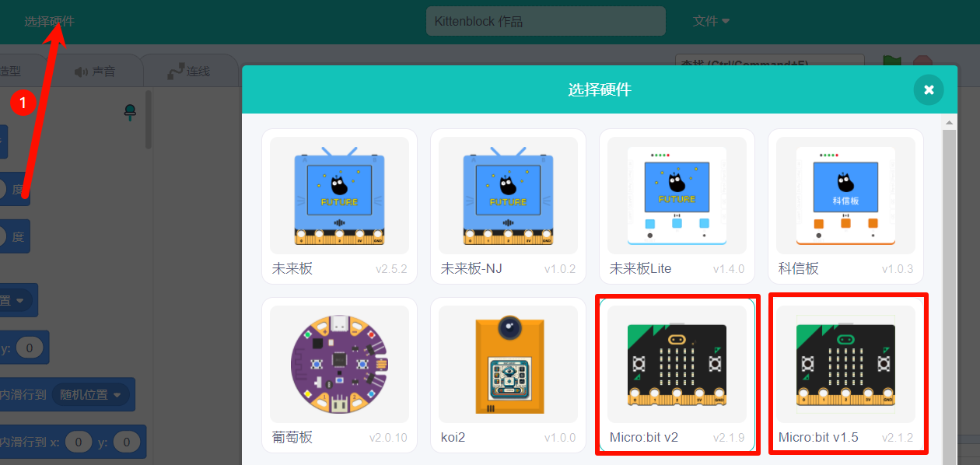The height and width of the screenshot is (465, 980).
Task: Close the 选择硬件 dialog
Action: [x=929, y=89]
